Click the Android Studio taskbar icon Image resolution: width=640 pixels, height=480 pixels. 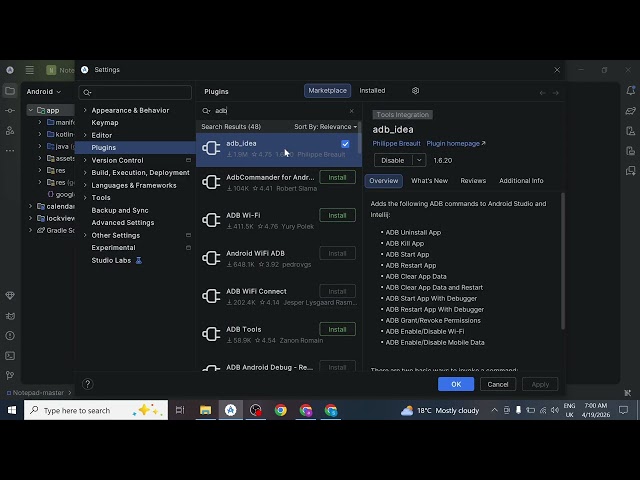[x=231, y=410]
